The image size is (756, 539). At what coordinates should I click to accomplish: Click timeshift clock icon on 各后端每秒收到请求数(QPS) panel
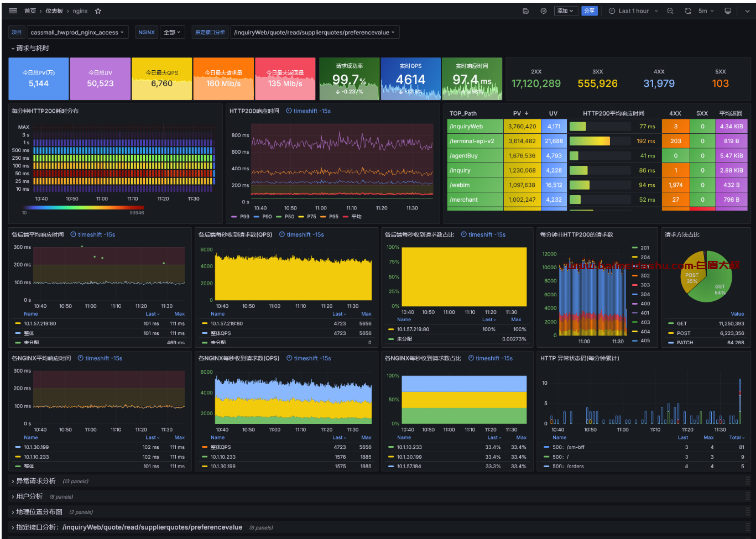tap(281, 235)
